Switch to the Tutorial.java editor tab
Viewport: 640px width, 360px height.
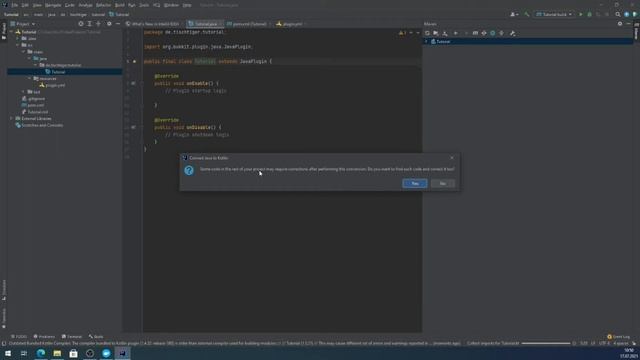coord(205,24)
